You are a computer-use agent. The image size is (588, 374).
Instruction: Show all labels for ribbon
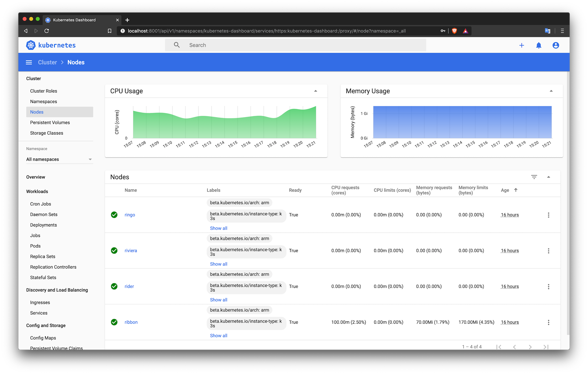tap(219, 336)
